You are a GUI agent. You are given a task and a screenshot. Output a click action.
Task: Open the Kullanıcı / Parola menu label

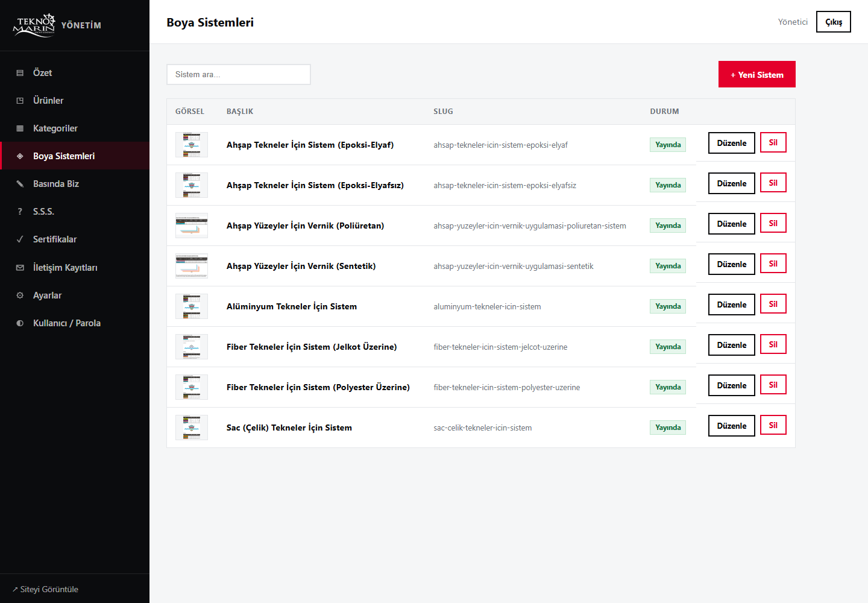click(x=67, y=323)
